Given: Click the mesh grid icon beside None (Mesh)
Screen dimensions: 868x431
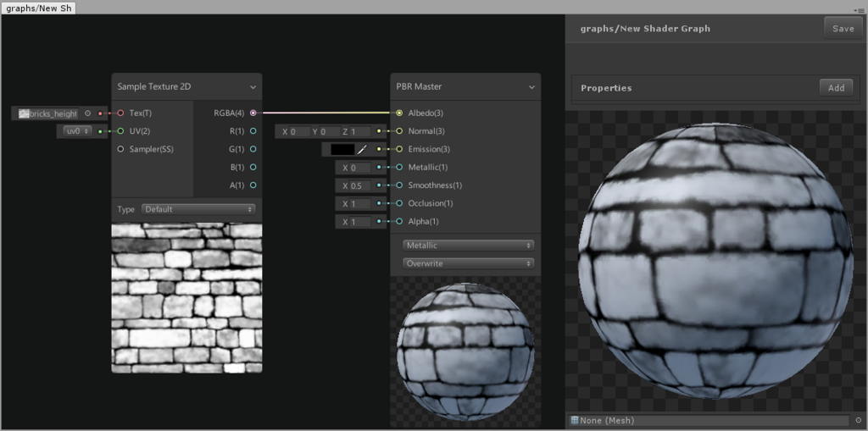Looking at the screenshot, I should click(575, 421).
